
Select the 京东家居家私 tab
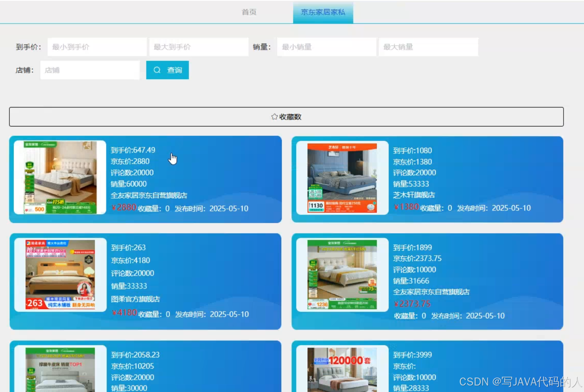323,12
